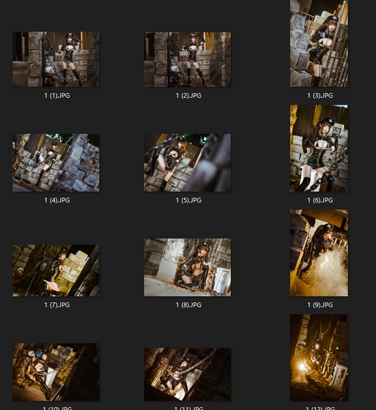Image resolution: width=376 pixels, height=410 pixels.
Task: Click the file name 1 (3).JPG
Action: point(320,95)
